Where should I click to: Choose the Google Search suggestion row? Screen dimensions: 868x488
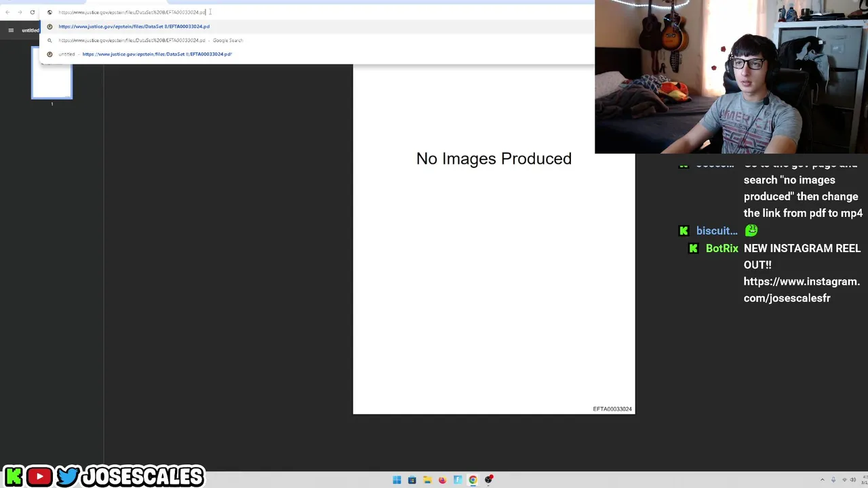pos(317,40)
